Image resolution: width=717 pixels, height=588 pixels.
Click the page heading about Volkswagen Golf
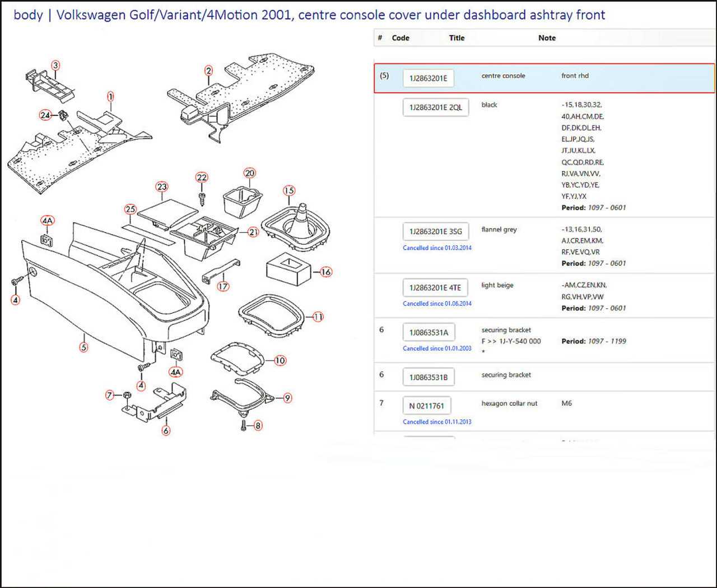pos(309,15)
